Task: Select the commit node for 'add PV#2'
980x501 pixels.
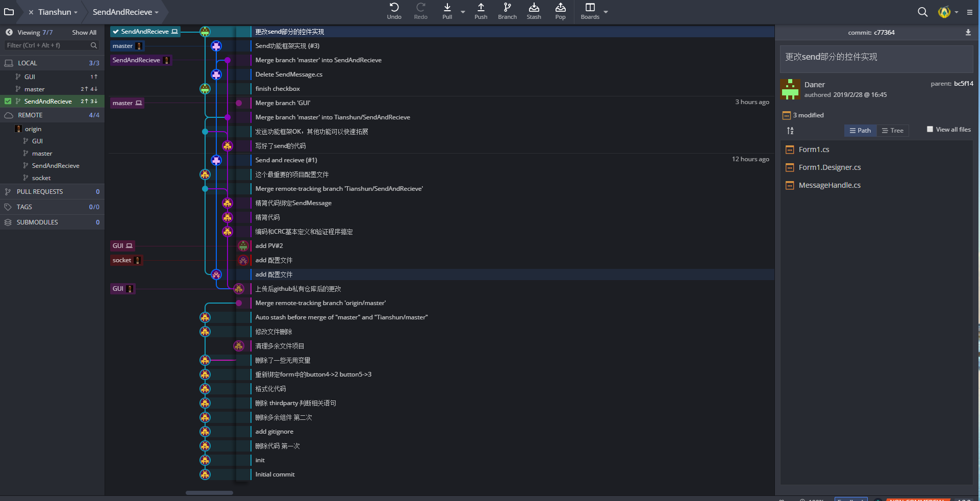Action: 243,246
